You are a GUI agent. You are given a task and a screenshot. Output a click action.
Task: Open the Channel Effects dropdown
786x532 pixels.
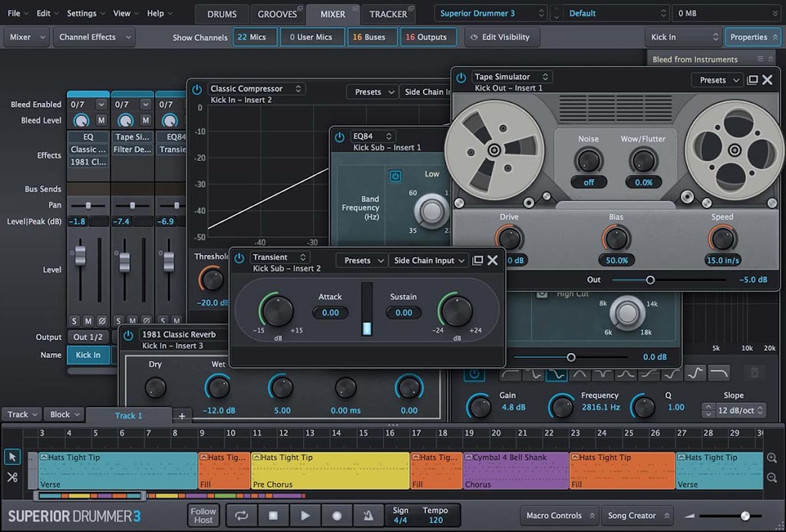[94, 37]
